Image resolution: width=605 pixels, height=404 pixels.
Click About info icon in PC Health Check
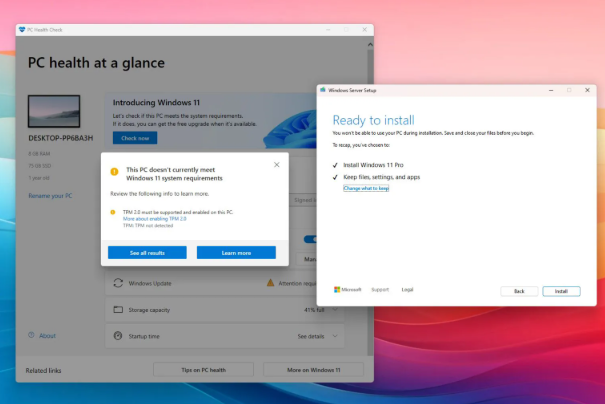click(x=31, y=335)
